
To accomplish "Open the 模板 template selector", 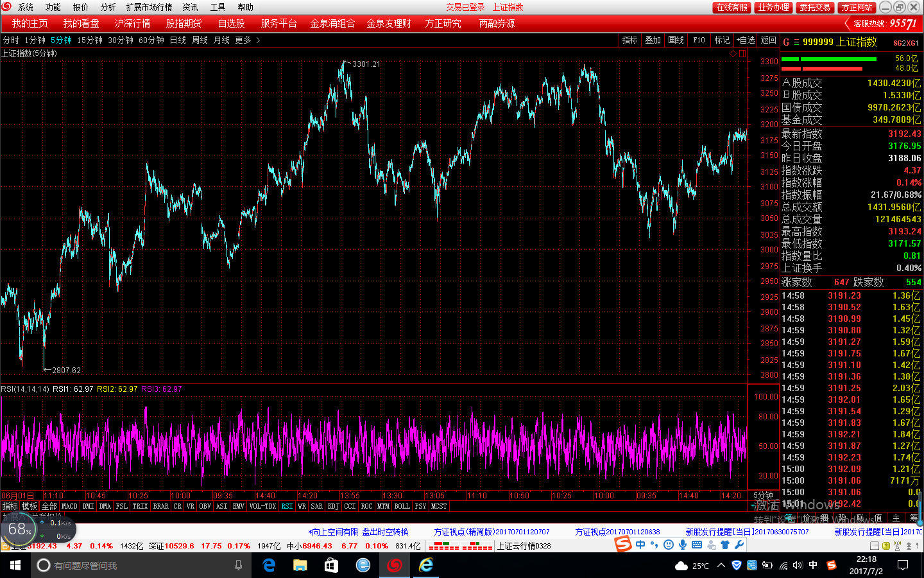I will [x=30, y=506].
